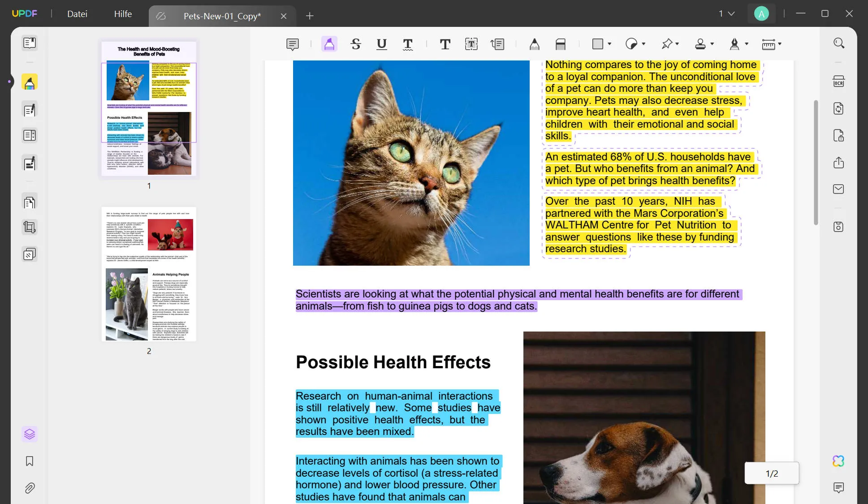This screenshot has width=868, height=504.
Task: Select the Pin attachment tool
Action: click(x=667, y=44)
